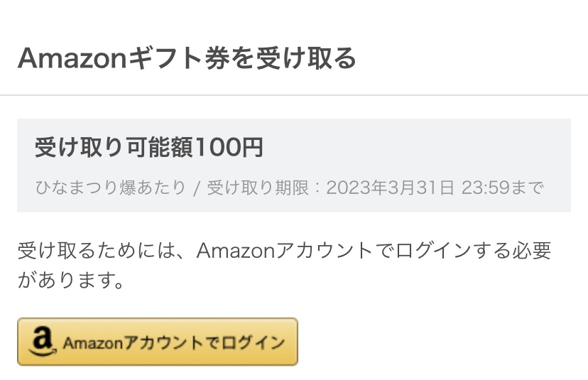The image size is (588, 380).
Task: Click the 受け取り期限 label text
Action: coord(258,188)
